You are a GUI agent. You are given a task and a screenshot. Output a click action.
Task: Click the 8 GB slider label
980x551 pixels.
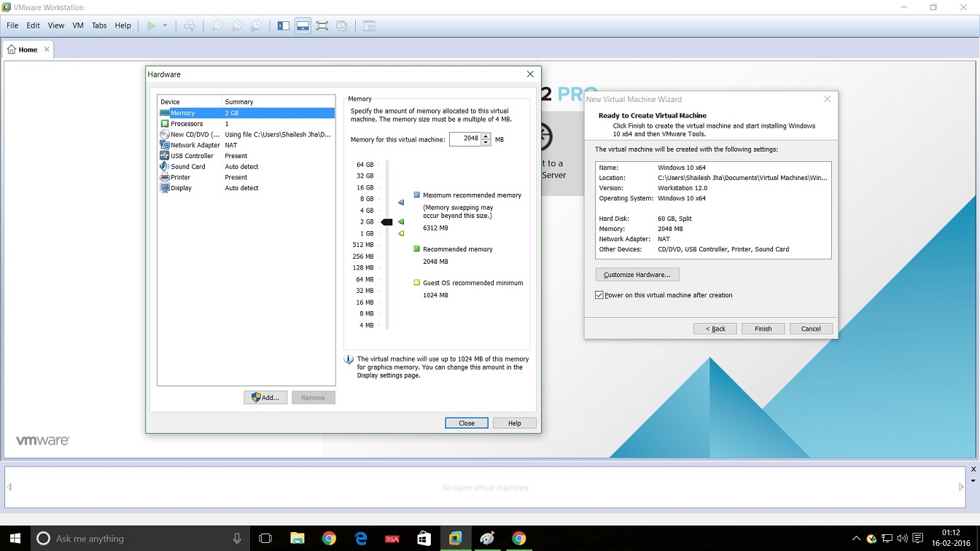[366, 199]
